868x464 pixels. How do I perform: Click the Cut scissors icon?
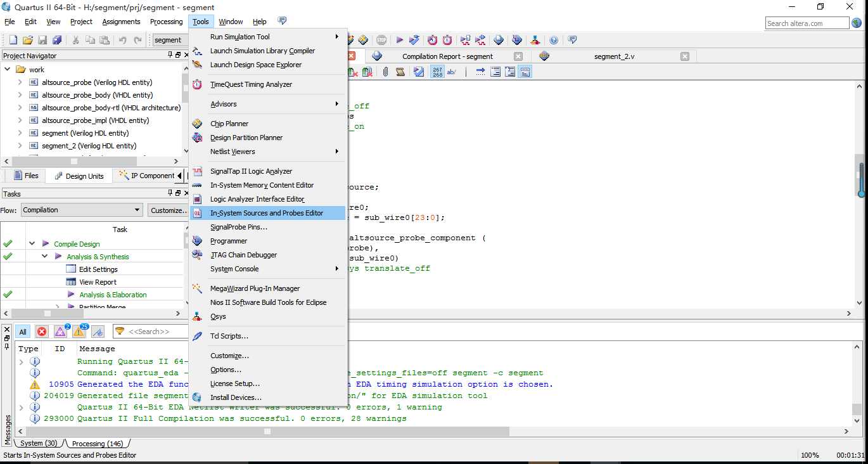click(x=75, y=40)
